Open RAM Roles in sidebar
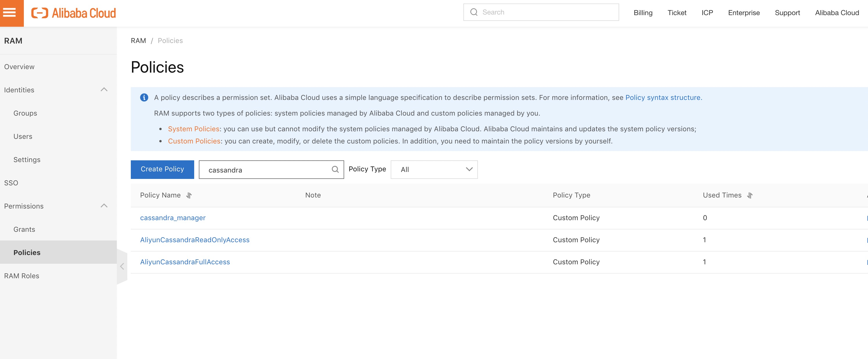The width and height of the screenshot is (868, 359). tap(22, 276)
